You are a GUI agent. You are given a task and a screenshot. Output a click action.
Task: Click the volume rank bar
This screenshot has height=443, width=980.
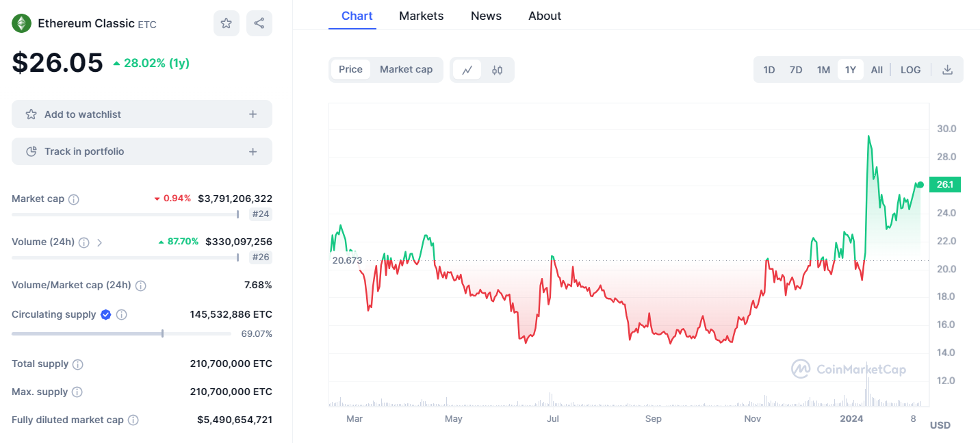click(125, 257)
